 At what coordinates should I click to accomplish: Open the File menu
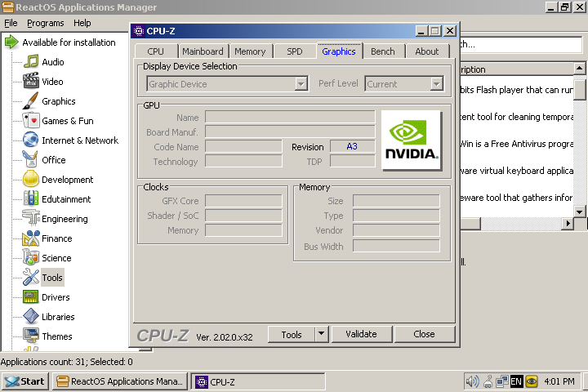click(x=11, y=23)
